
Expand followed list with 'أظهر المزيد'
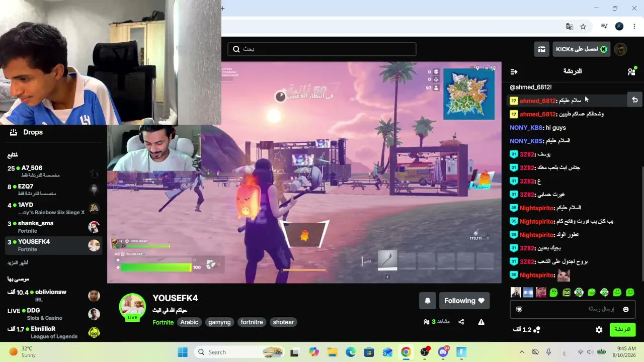pyautogui.click(x=18, y=263)
